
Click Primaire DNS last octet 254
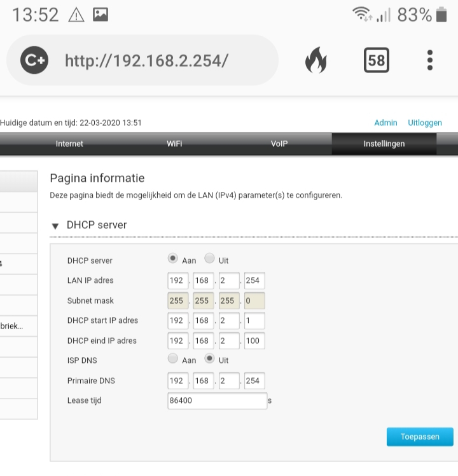254,381
